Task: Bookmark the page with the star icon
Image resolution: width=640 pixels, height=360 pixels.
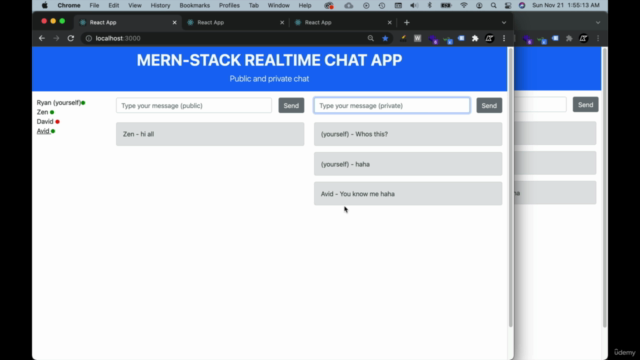Action: [x=385, y=38]
